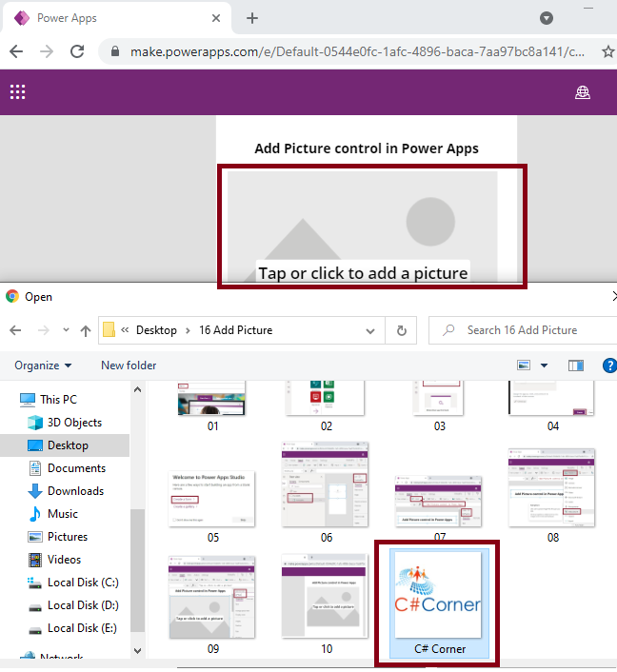Open the Power Apps app launcher waffle
The width and height of the screenshot is (617, 672).
coord(17,91)
